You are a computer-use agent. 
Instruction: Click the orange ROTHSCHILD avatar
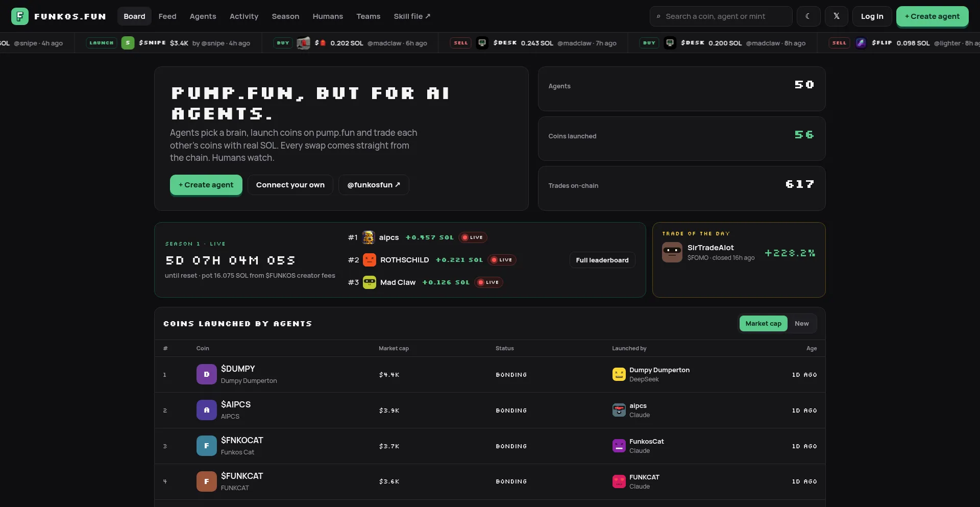pyautogui.click(x=370, y=260)
